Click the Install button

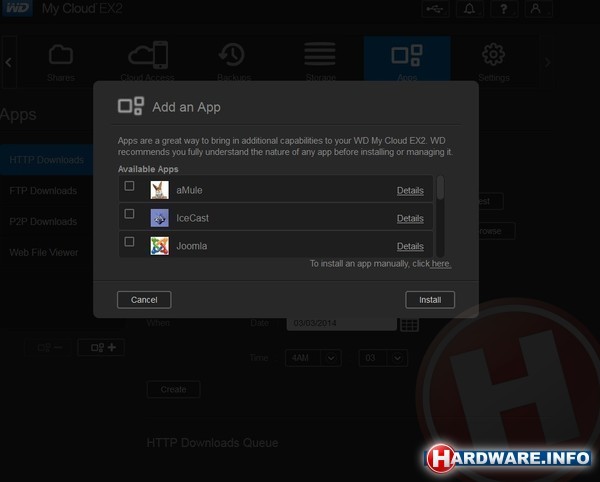click(430, 300)
